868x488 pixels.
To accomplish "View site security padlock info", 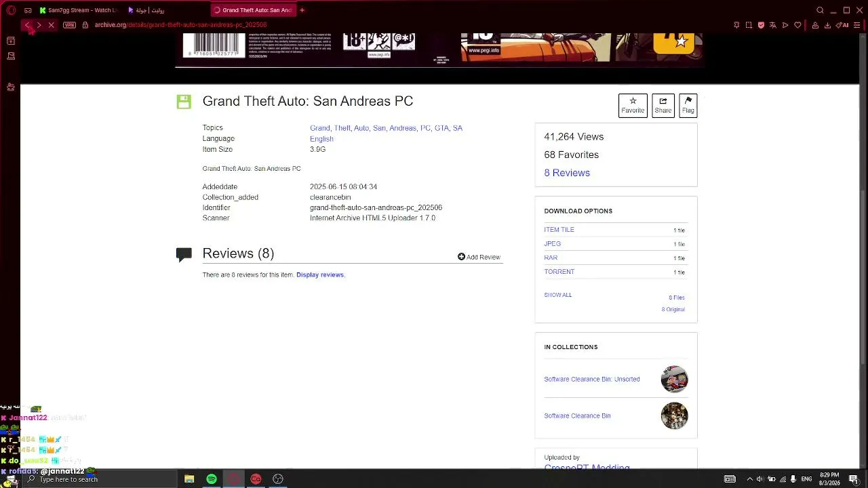I will pos(85,25).
